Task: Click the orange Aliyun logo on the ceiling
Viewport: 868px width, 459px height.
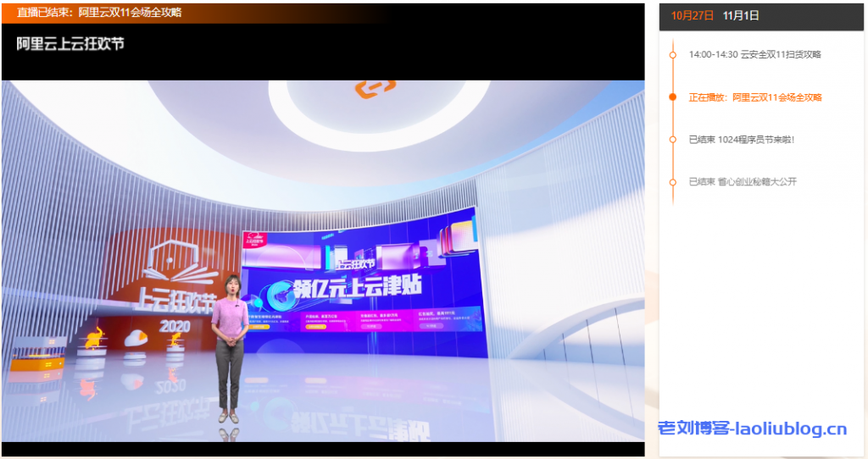Action: point(376,87)
